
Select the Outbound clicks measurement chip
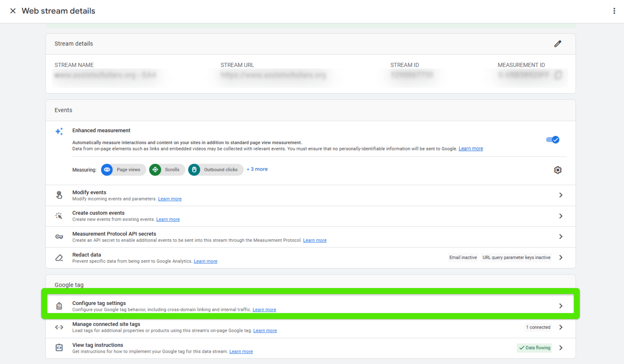(216, 170)
